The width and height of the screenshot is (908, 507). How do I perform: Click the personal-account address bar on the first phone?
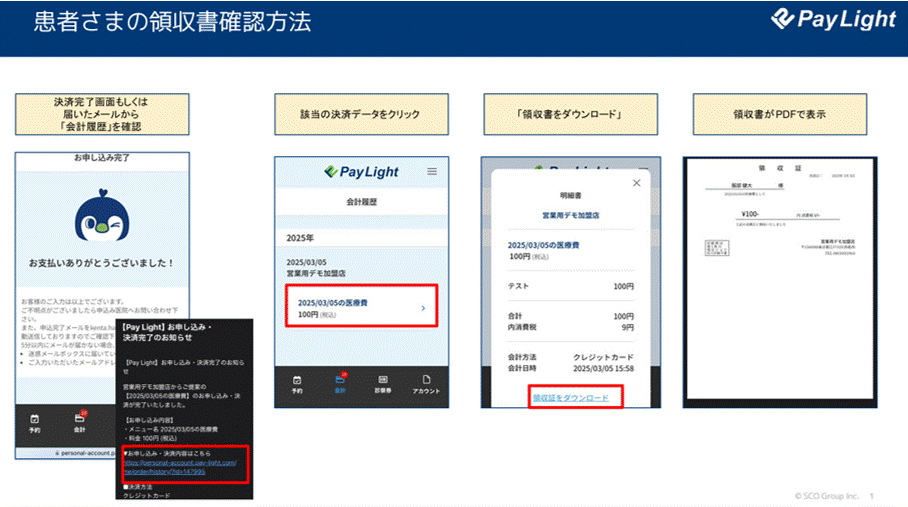(85, 453)
